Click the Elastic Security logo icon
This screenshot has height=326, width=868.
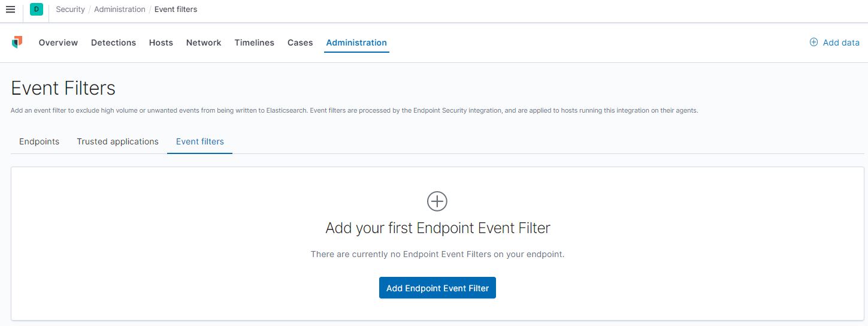[17, 43]
